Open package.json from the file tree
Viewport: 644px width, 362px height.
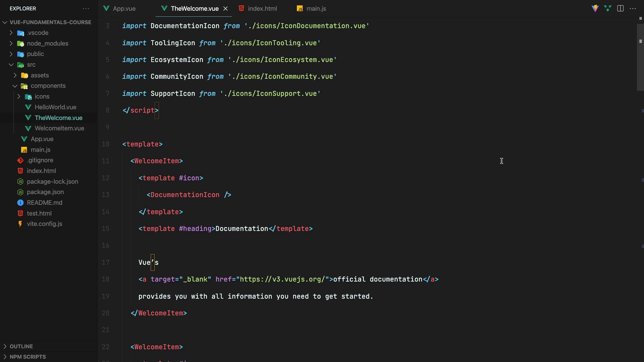[45, 192]
